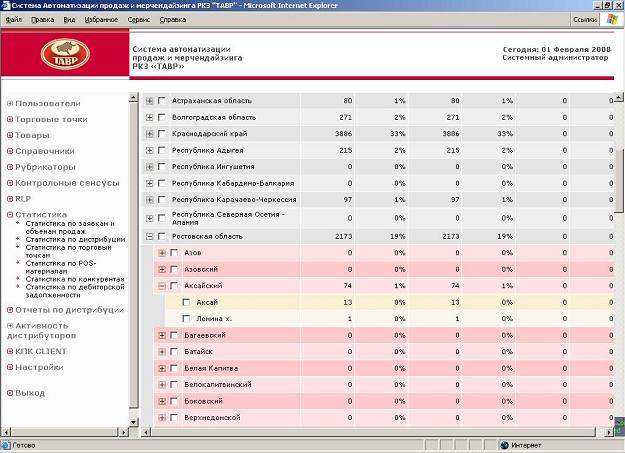Check the Ростовская область checkbox
The height and width of the screenshot is (453, 625).
[x=161, y=236]
